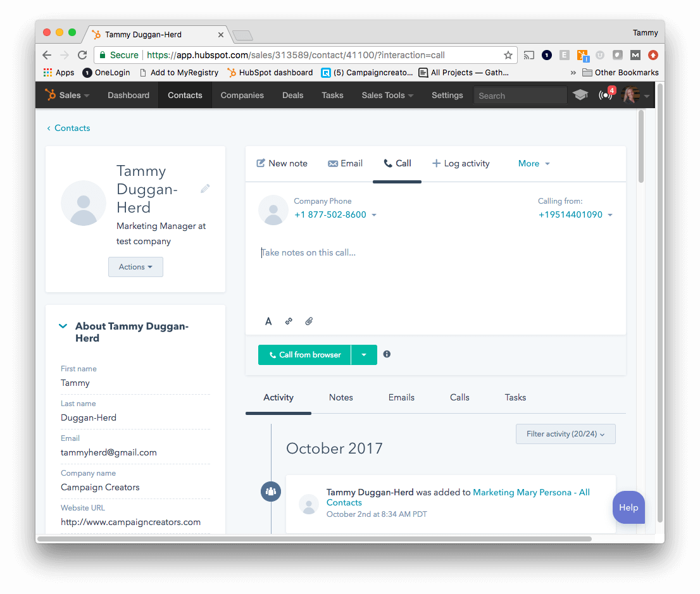Open the Company Phone number dropdown
The height and width of the screenshot is (594, 700).
(x=374, y=214)
